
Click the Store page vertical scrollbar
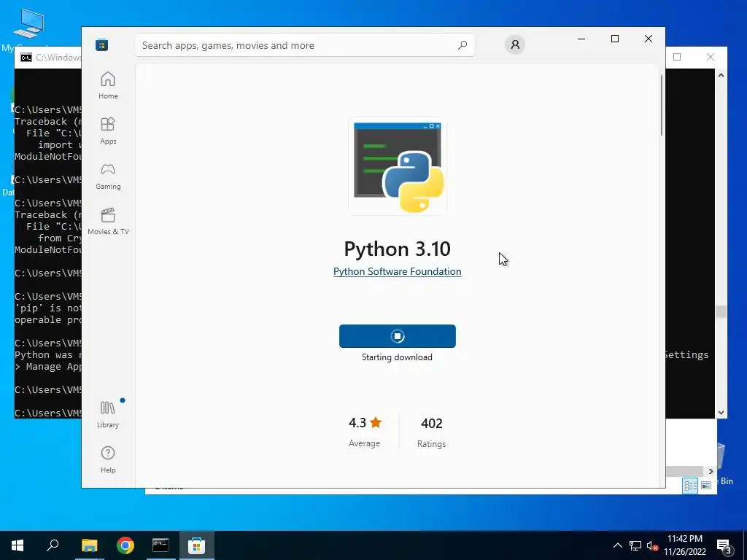tap(661, 106)
